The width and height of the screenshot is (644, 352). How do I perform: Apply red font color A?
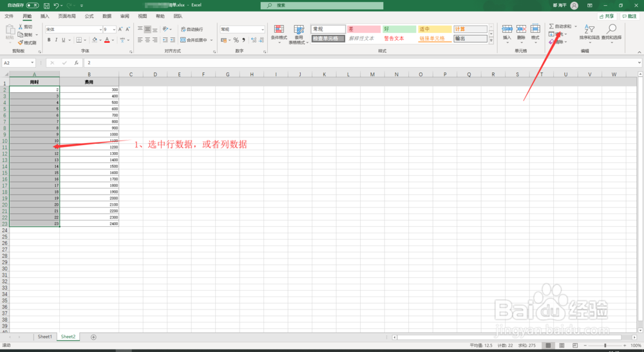[107, 40]
